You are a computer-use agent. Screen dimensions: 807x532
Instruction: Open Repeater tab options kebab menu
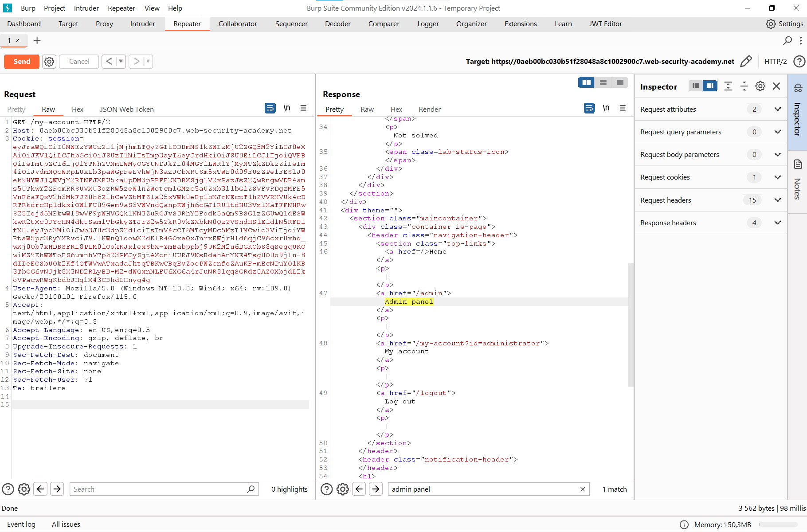(x=801, y=41)
